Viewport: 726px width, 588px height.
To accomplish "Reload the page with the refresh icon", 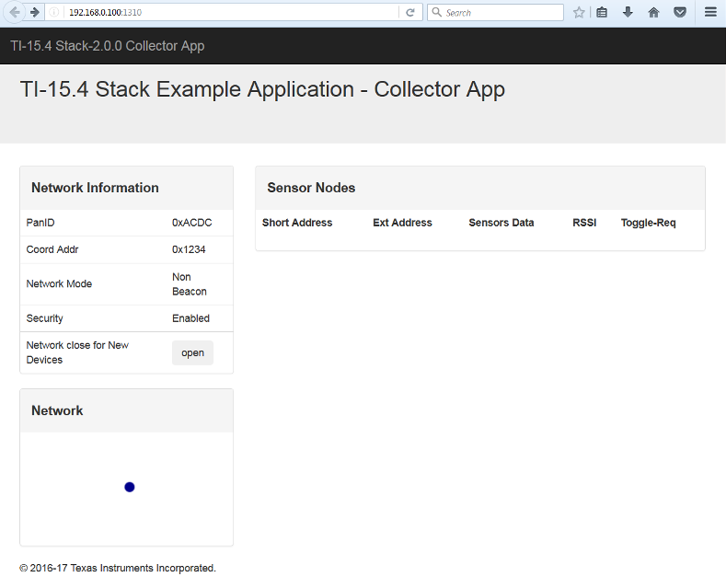I will [410, 13].
